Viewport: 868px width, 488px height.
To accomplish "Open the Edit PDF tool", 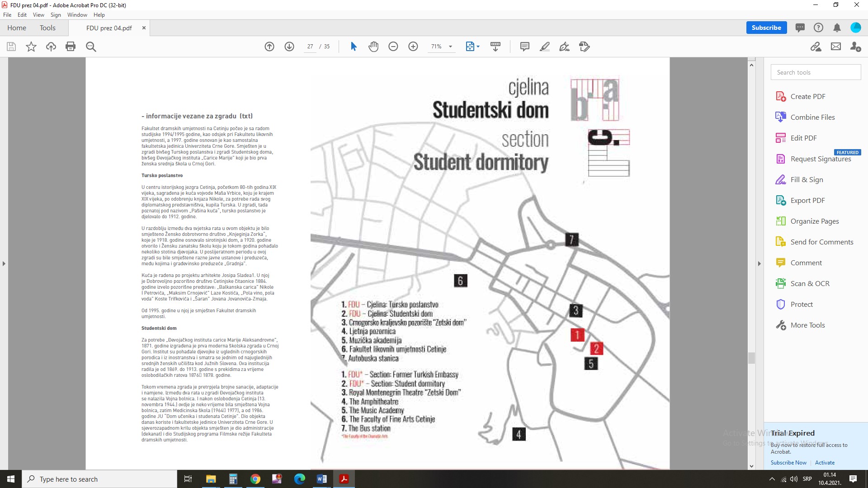I will [803, 138].
